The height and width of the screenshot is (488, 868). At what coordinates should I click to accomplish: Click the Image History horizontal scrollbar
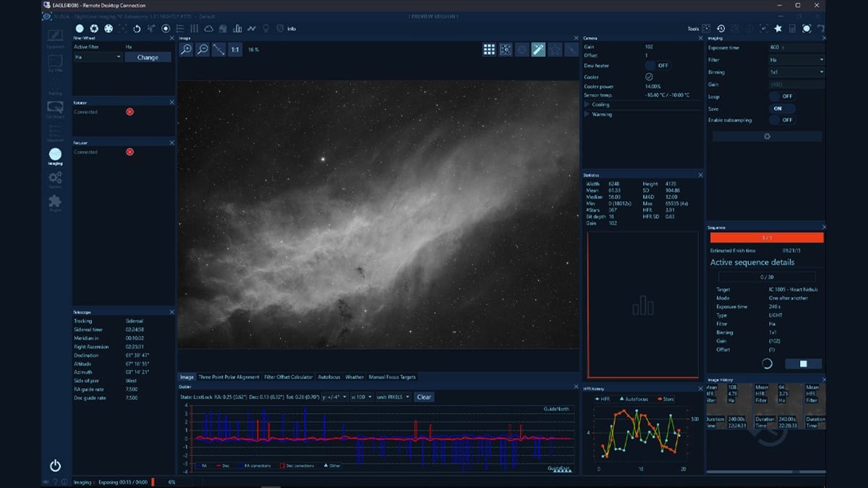tap(765, 471)
